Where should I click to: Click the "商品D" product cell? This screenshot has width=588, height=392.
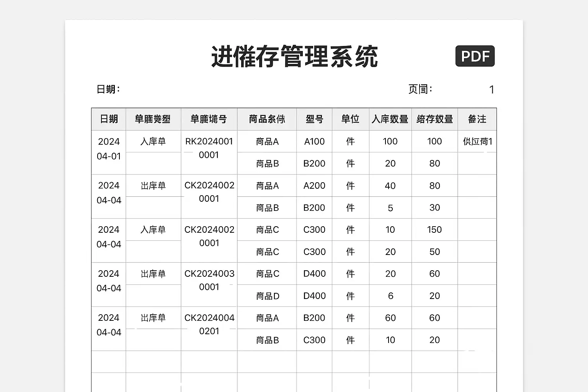click(x=268, y=296)
